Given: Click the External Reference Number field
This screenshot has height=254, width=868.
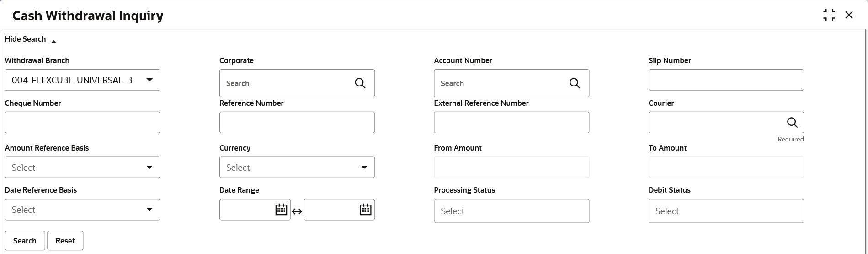Looking at the screenshot, I should 511,123.
